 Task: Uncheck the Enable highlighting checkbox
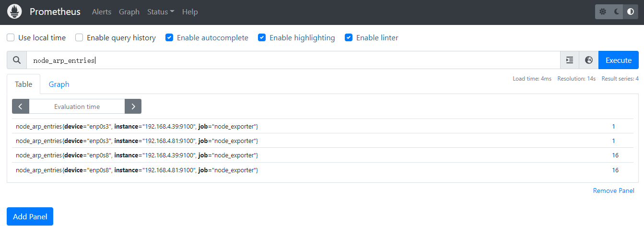[262, 37]
